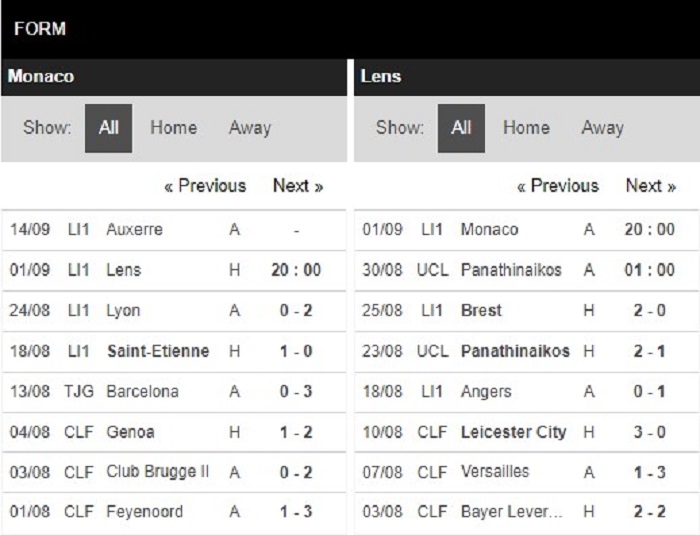Switch Monaco form to Home matches
The width and height of the screenshot is (700, 535).
tap(173, 128)
